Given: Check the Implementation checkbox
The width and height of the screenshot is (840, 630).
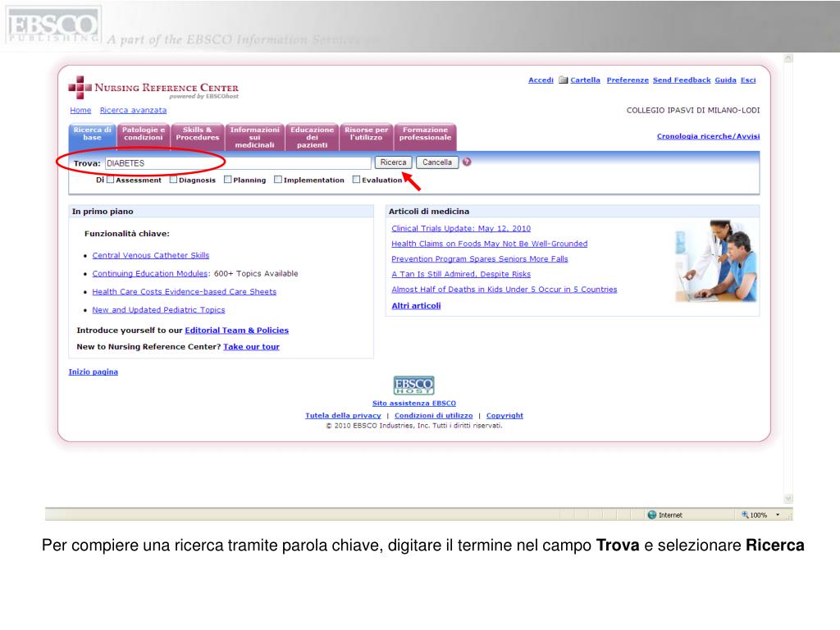Looking at the screenshot, I should [x=277, y=180].
